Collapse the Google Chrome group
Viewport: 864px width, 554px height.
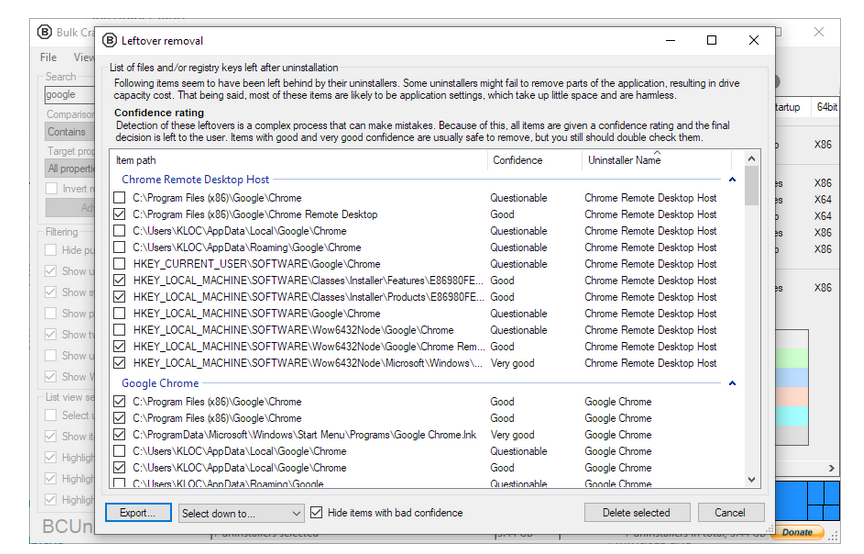[732, 383]
